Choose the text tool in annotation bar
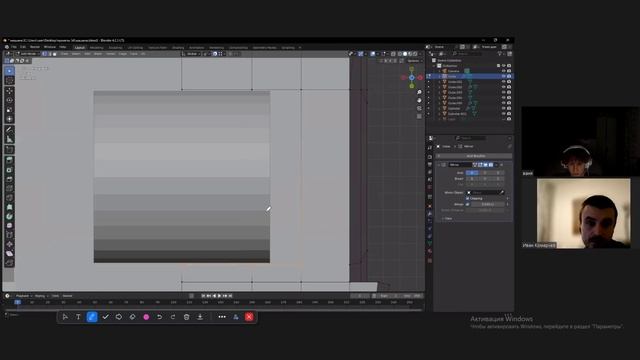The image size is (640, 360). 78,317
